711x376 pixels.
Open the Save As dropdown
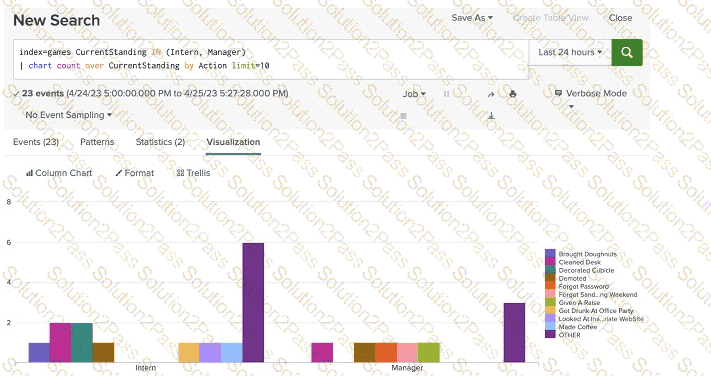(x=472, y=18)
